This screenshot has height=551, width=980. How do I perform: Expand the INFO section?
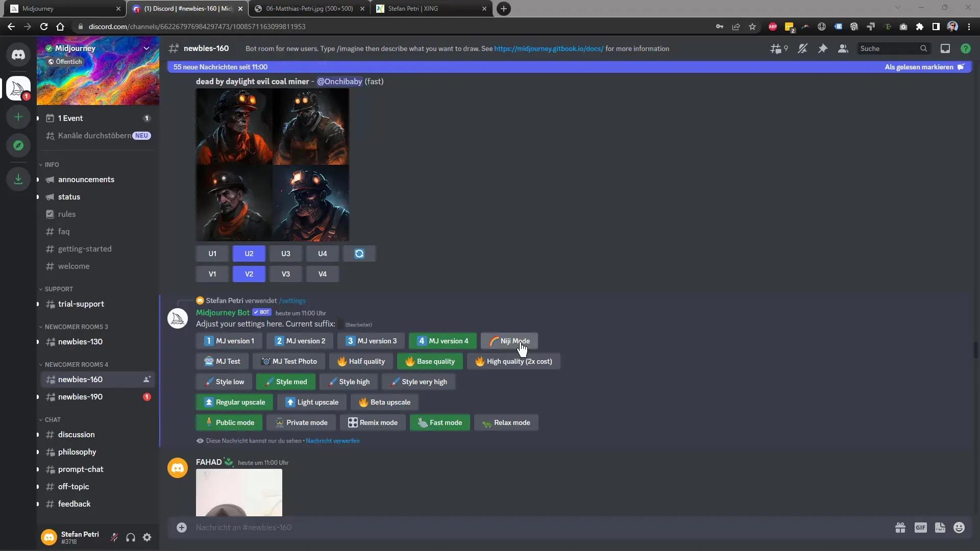pos(52,164)
